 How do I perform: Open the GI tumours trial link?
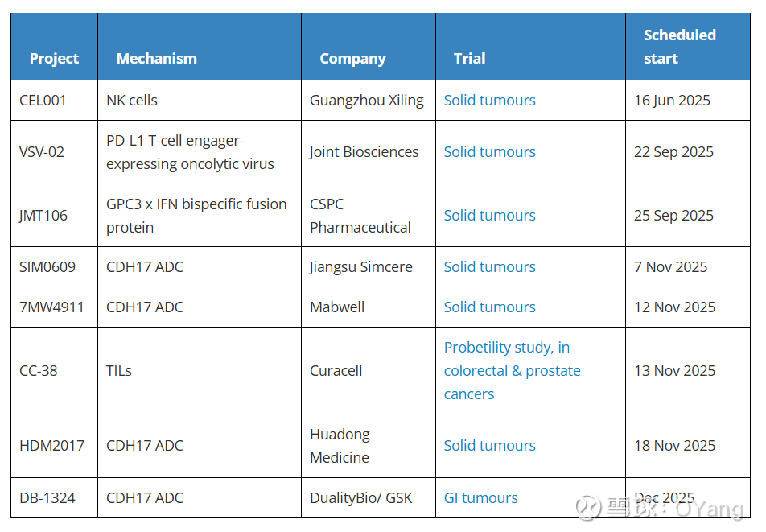tap(480, 498)
